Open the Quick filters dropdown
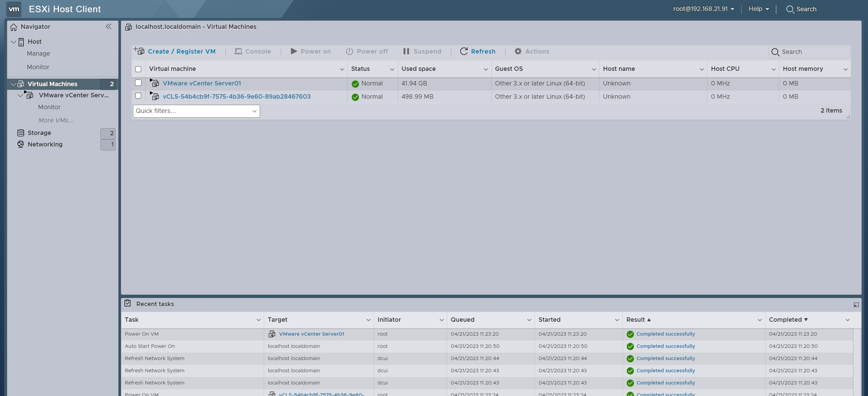Image resolution: width=868 pixels, height=396 pixels. click(x=196, y=111)
